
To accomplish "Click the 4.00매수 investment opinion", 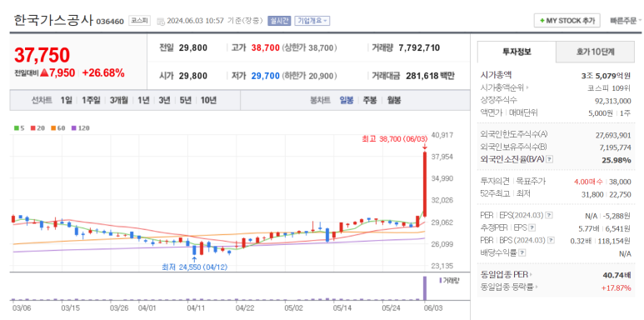I will [588, 182].
